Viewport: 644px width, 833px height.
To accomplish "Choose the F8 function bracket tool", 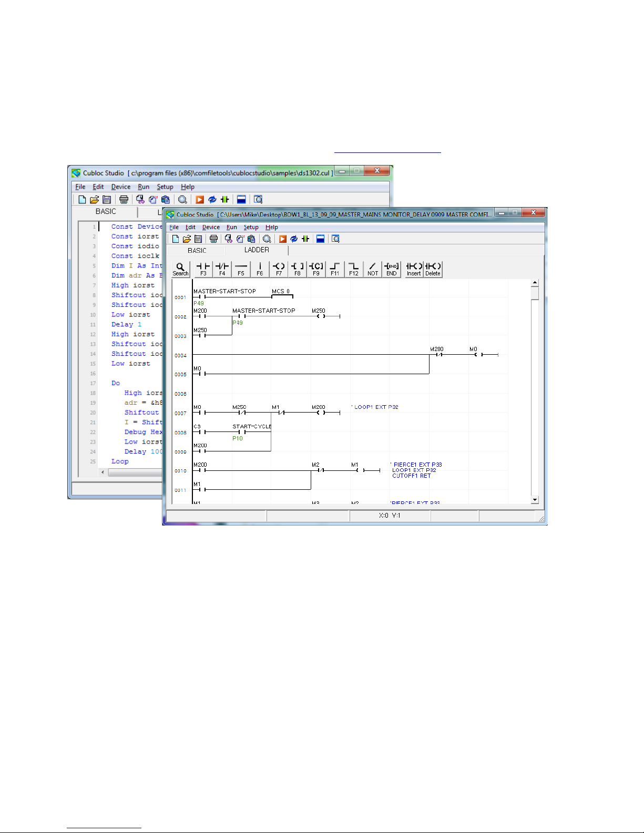I will (298, 269).
